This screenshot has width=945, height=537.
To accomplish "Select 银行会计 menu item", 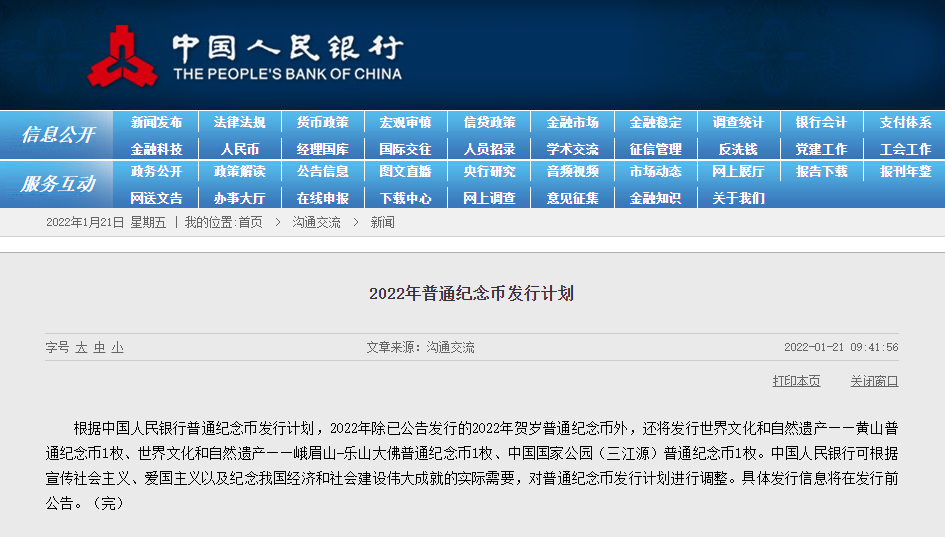I will (821, 122).
